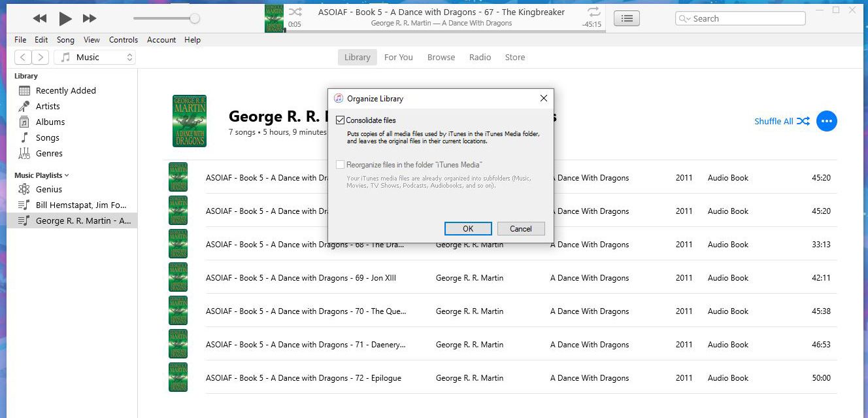Check Reorganize files in the iTunes Media folder
Viewport: 868px width, 418px height.
pos(340,165)
